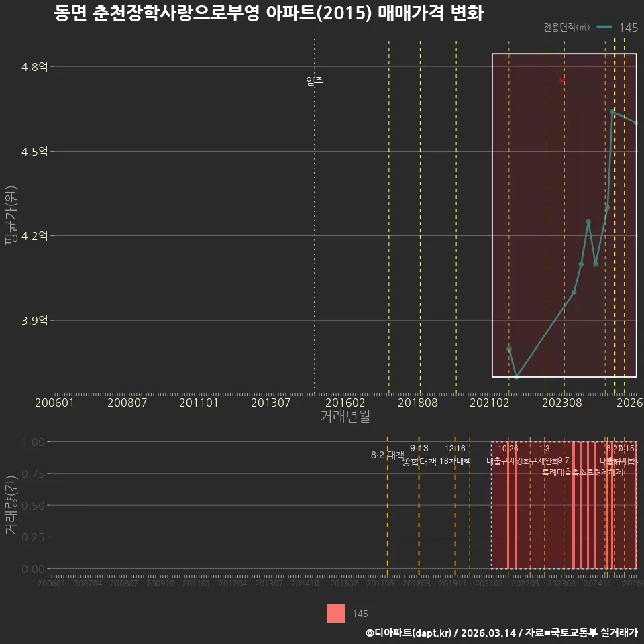The width and height of the screenshot is (644, 644).
Task: Select the lowest data point on price line
Action: [517, 376]
